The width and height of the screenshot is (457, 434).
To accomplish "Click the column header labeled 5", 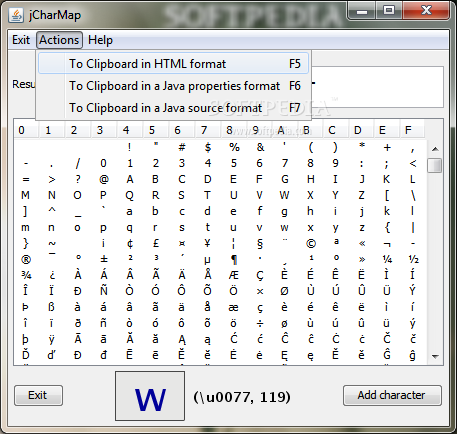I will (x=156, y=130).
